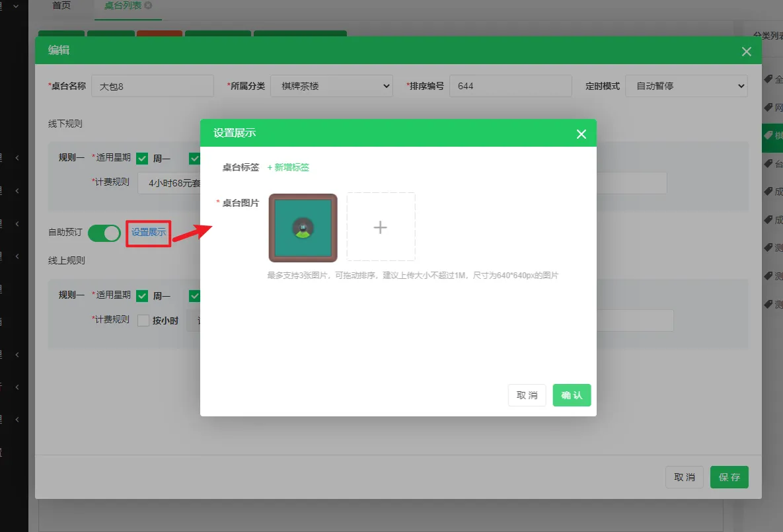Viewport: 783px width, 532px height.
Task: Select the uploaded table image thumbnail
Action: pyautogui.click(x=303, y=227)
